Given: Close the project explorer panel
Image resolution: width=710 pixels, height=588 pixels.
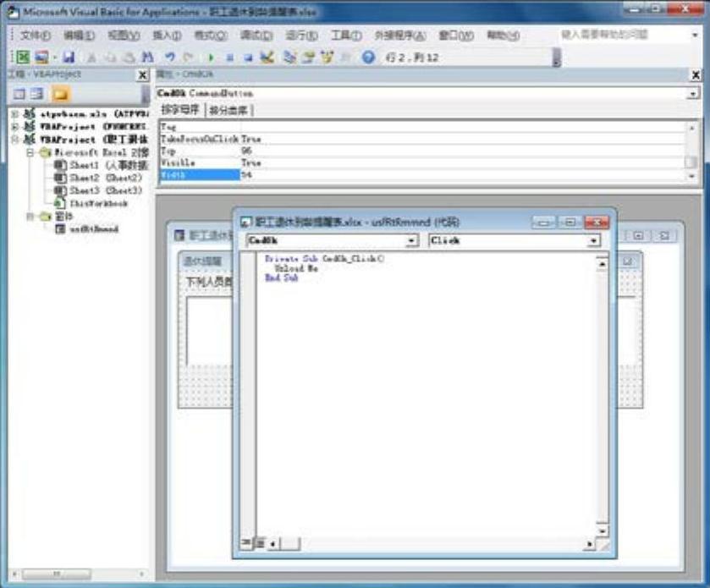Looking at the screenshot, I should click(143, 75).
